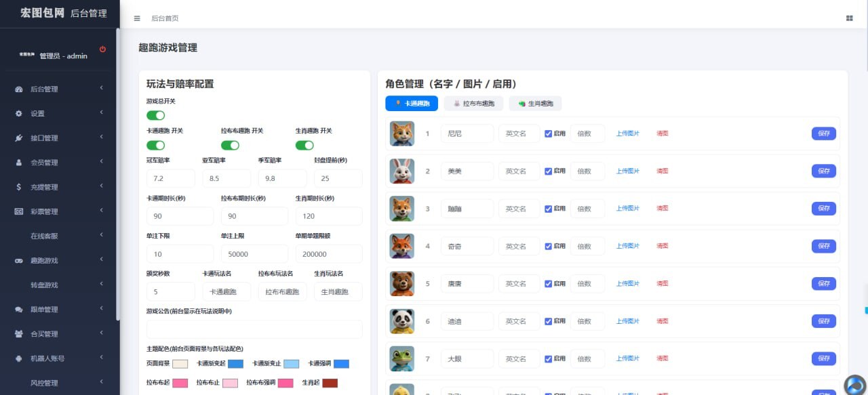868x395 pixels.
Task: Click the frog avatar image for 大眼
Action: tap(402, 358)
